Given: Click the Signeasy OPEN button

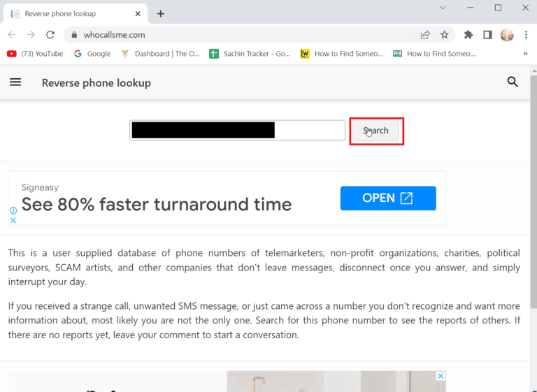Looking at the screenshot, I should 388,198.
